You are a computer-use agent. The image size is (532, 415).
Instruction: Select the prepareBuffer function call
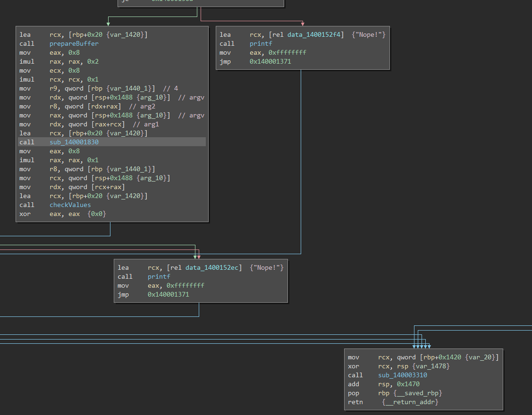74,43
